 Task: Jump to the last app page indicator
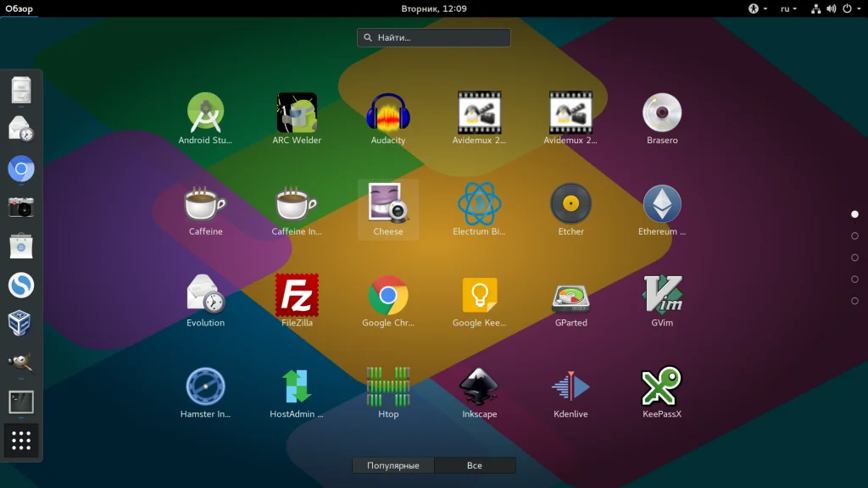(854, 301)
